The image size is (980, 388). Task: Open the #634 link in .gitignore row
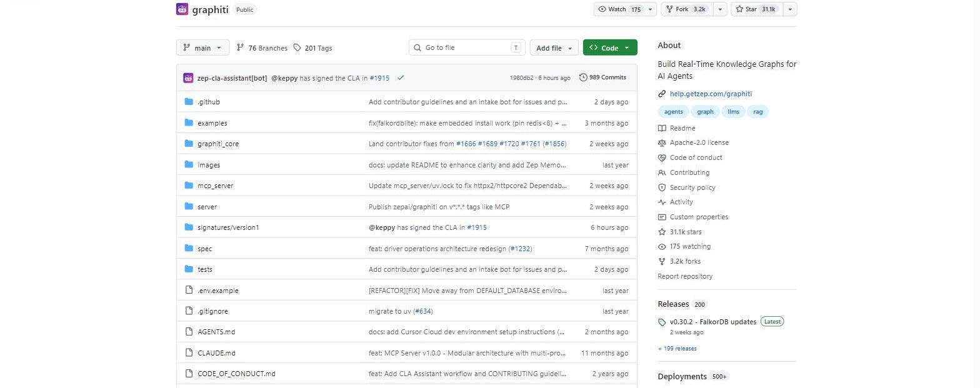pos(423,311)
